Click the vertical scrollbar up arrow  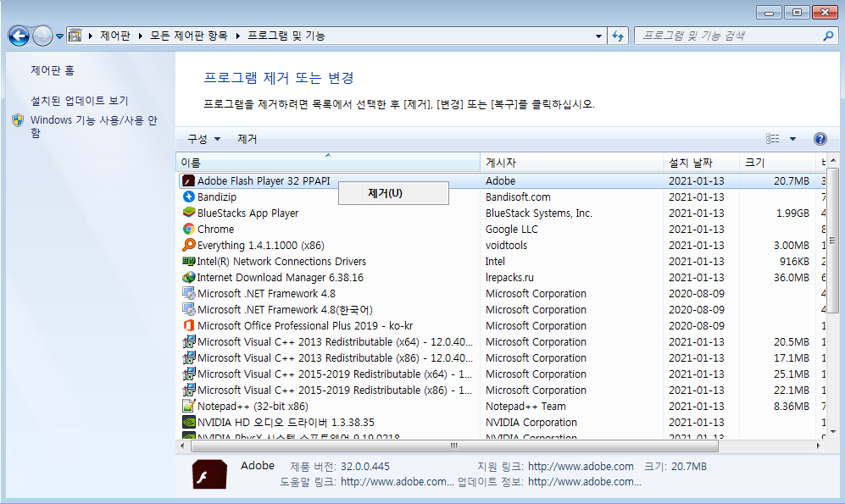coord(832,160)
